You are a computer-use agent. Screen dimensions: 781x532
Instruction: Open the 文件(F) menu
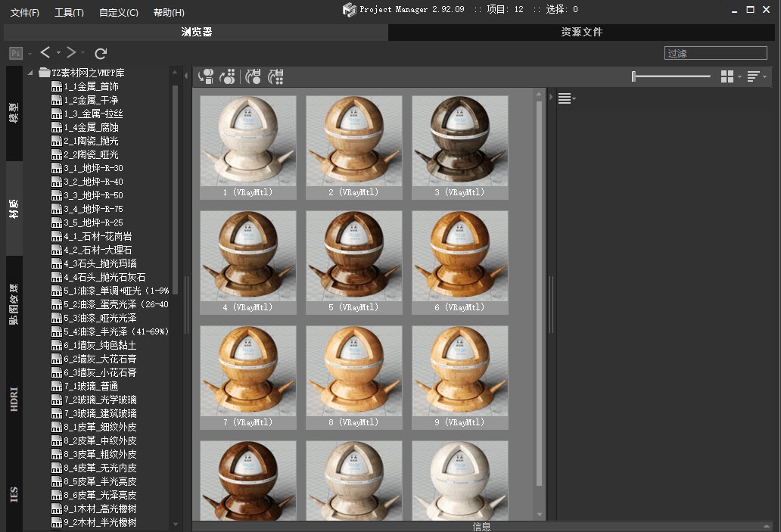pyautogui.click(x=25, y=12)
